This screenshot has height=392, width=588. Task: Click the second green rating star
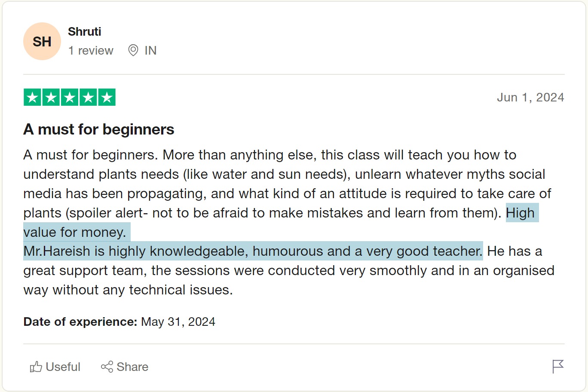[51, 98]
